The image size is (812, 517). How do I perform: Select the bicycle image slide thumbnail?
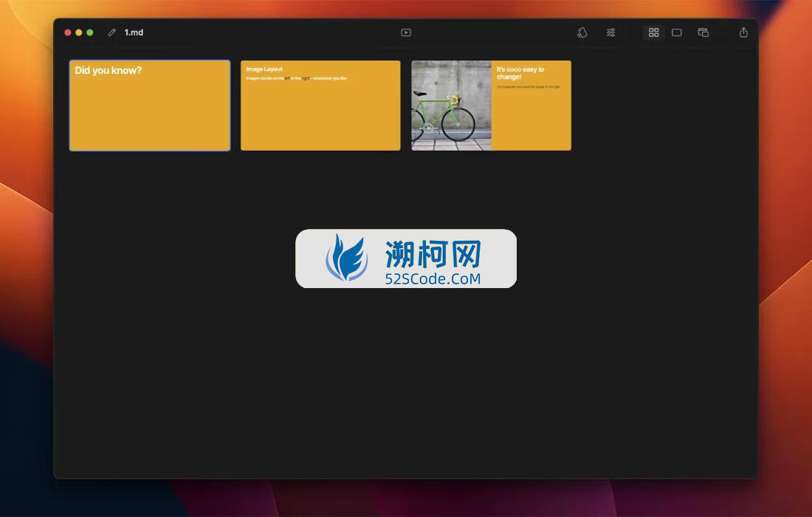(x=492, y=106)
